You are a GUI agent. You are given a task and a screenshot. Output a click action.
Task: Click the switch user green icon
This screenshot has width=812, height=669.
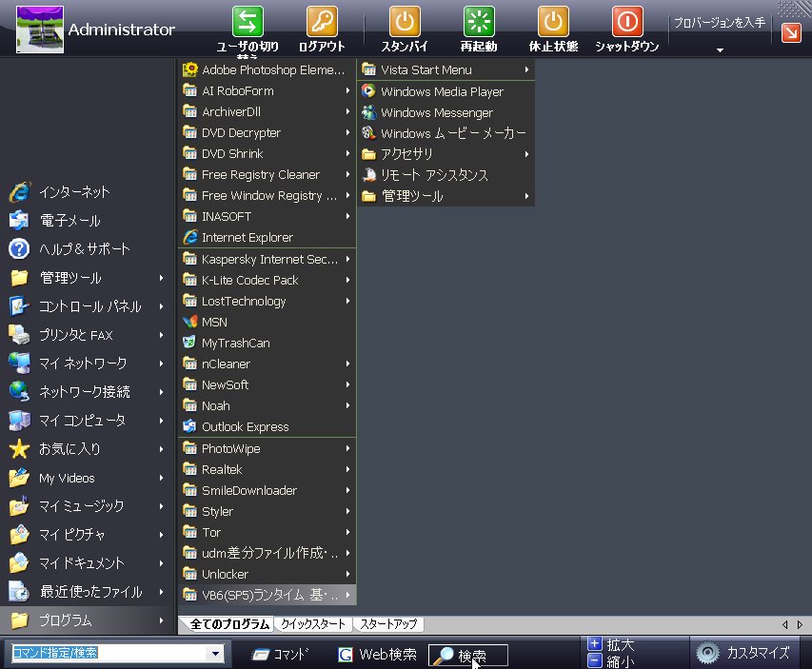[248, 21]
